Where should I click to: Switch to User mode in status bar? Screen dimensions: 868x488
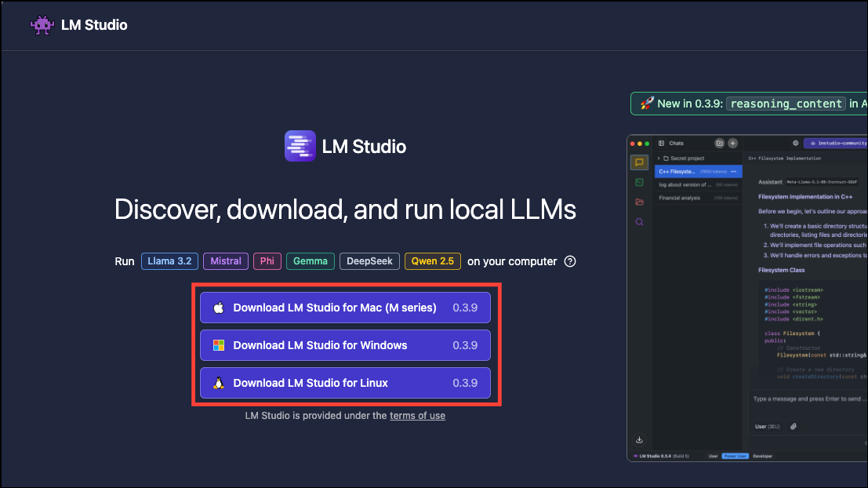[x=713, y=456]
